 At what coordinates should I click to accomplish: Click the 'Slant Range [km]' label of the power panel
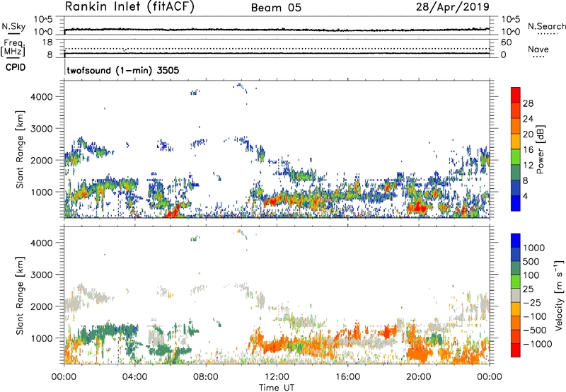coord(20,149)
